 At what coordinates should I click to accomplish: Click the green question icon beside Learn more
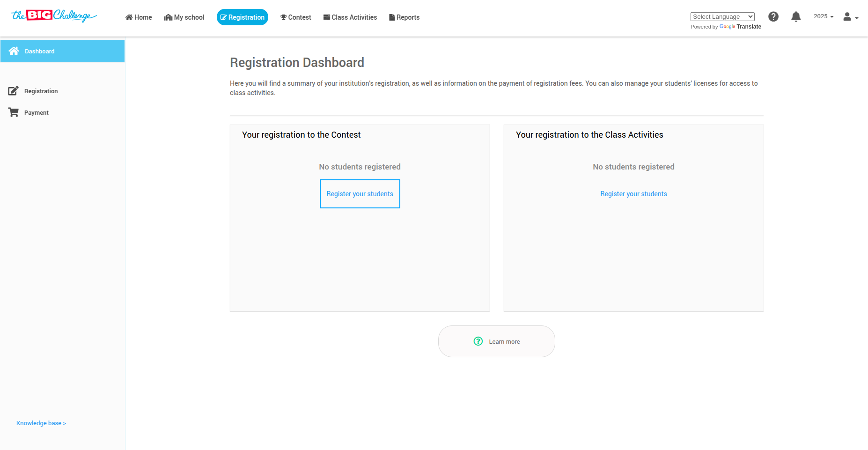[478, 341]
